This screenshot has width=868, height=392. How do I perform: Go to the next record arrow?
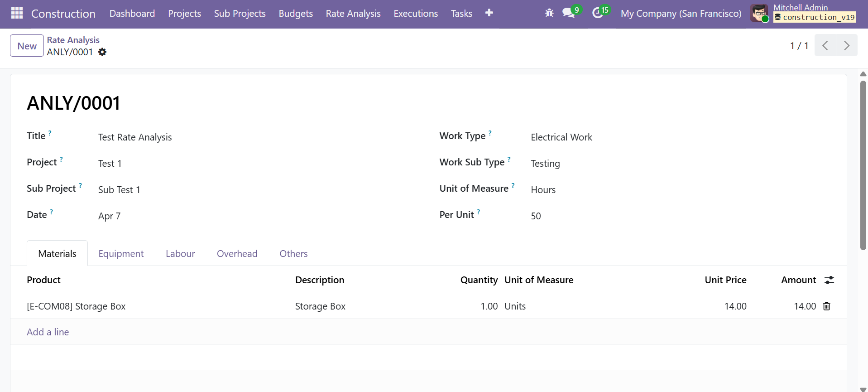tap(846, 45)
